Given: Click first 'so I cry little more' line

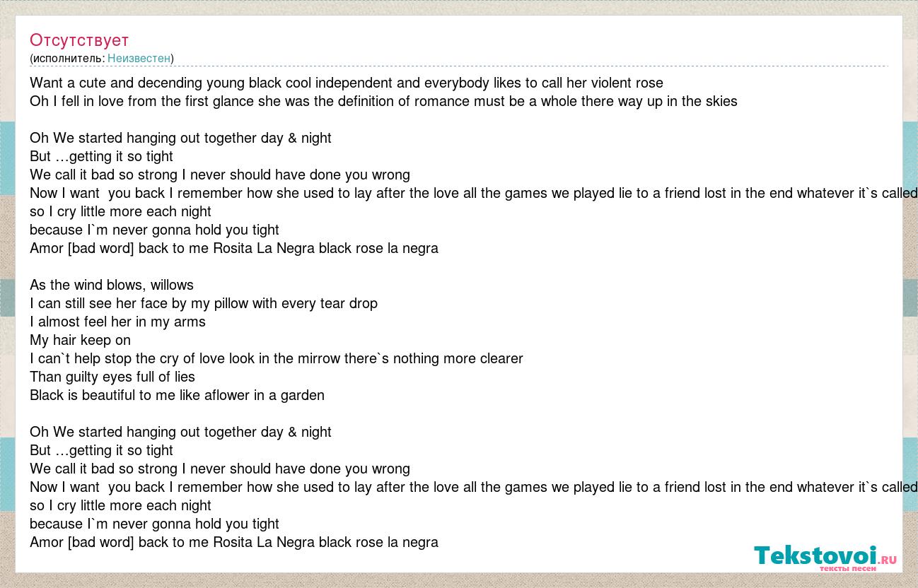Looking at the screenshot, I should click(120, 212).
